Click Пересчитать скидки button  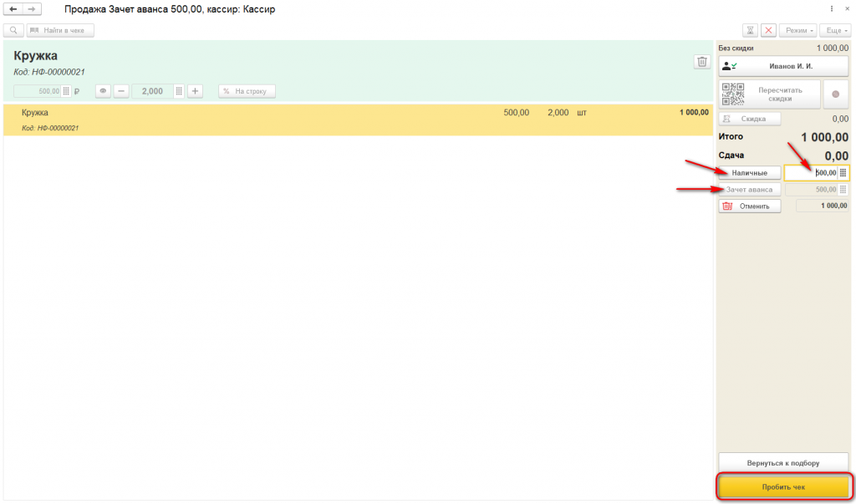pos(770,94)
